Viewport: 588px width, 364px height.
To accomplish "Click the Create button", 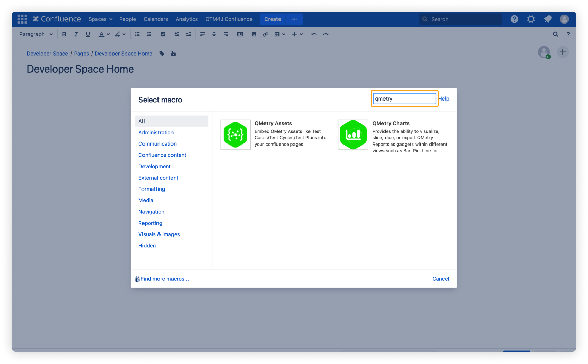I will 273,19.
